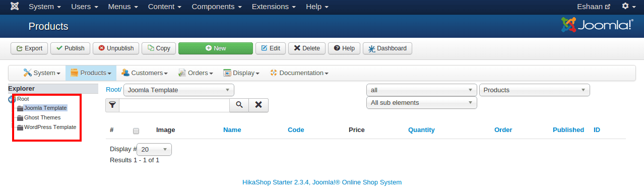Sort by the Published column
This screenshot has height=194, width=644.
(x=568, y=130)
